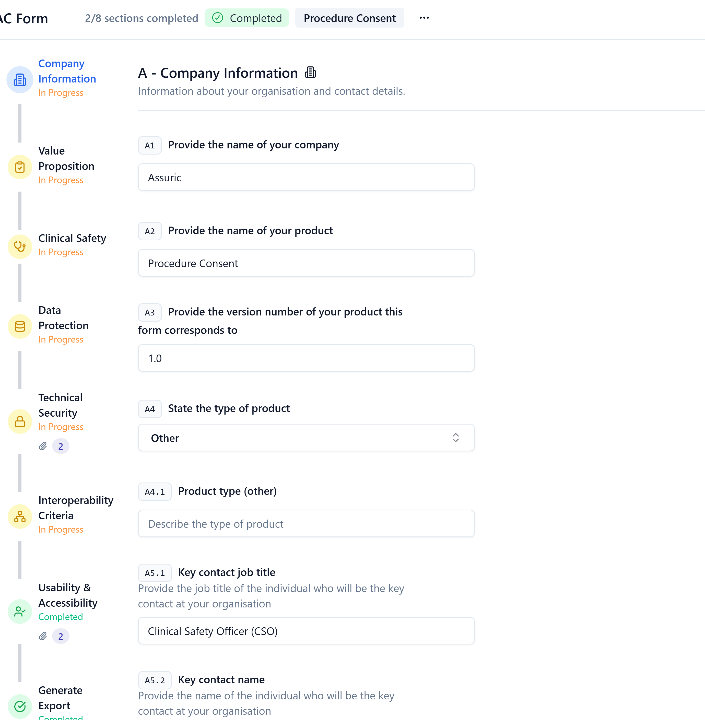Focus the Product type (other) description field

pyautogui.click(x=306, y=524)
